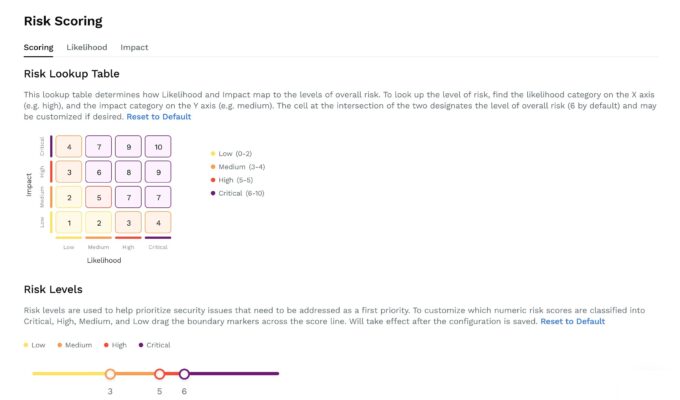Click the purple Critical dot in Risk Levels legend

tap(140, 345)
